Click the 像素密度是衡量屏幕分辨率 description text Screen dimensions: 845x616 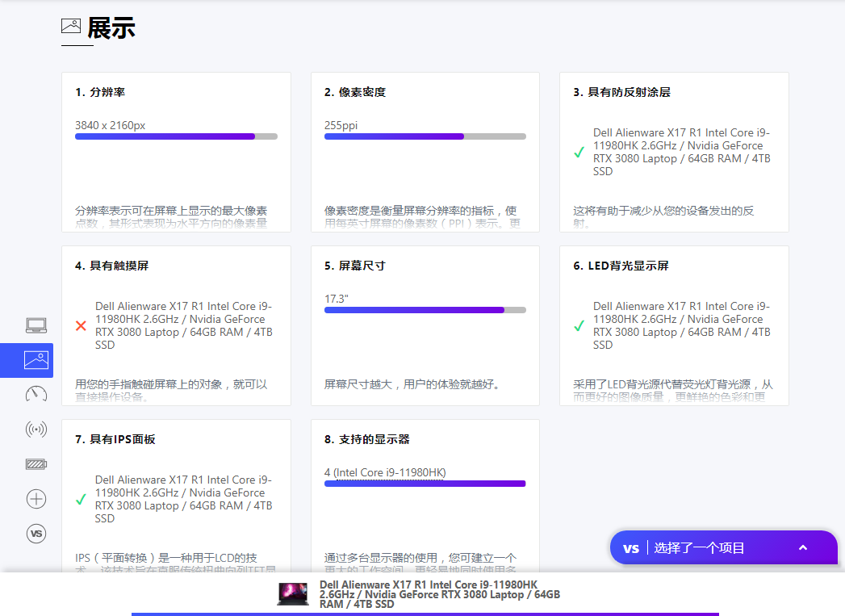click(x=423, y=216)
